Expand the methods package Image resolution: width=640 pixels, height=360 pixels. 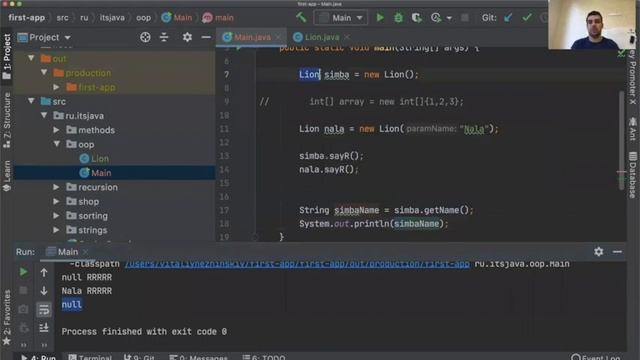coord(56,130)
